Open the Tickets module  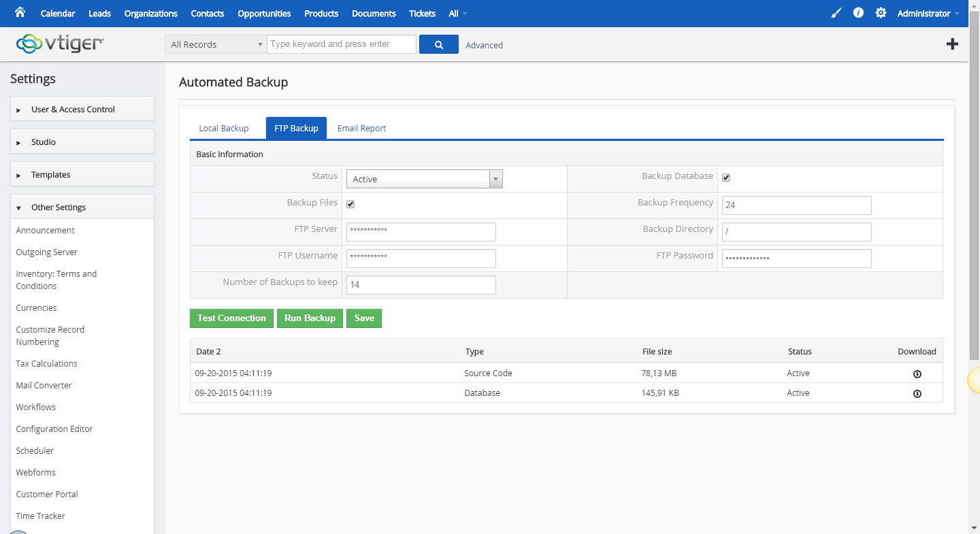(x=422, y=14)
